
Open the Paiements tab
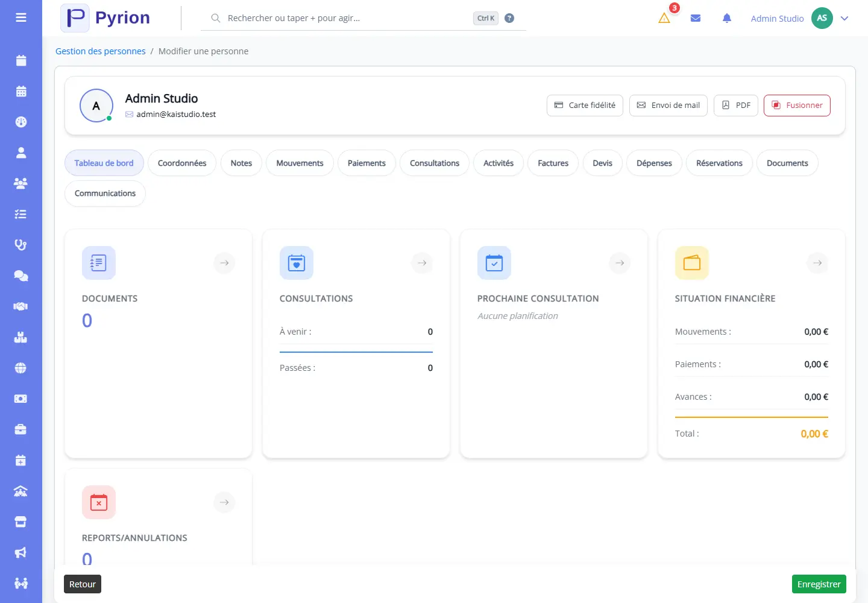tap(366, 163)
